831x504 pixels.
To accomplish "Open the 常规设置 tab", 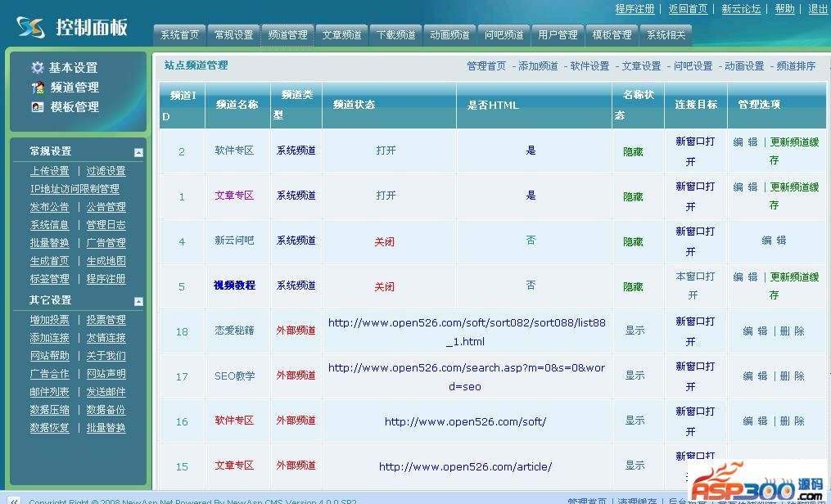I will [x=233, y=35].
